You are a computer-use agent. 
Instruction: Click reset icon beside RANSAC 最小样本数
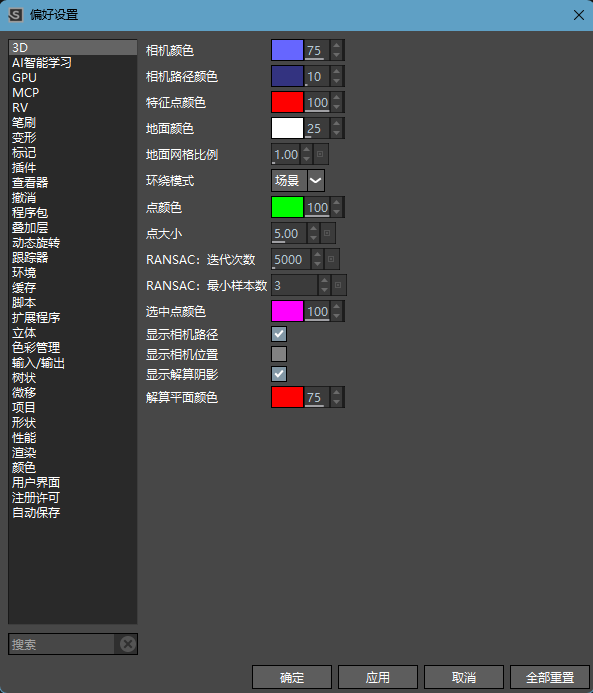(x=338, y=285)
